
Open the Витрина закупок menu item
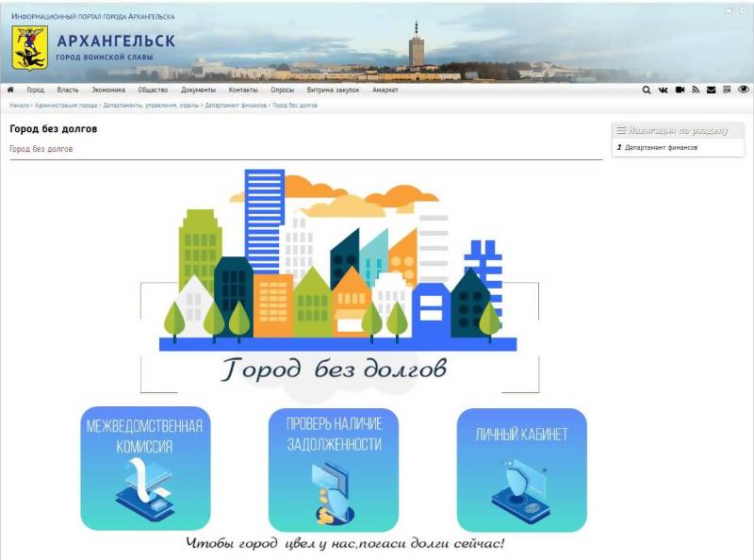[x=333, y=91]
